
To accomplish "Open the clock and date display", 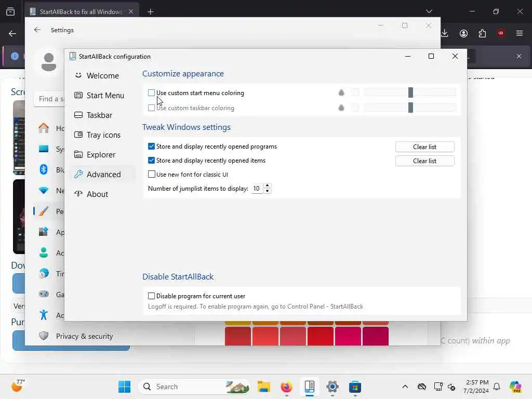I will pos(477,387).
